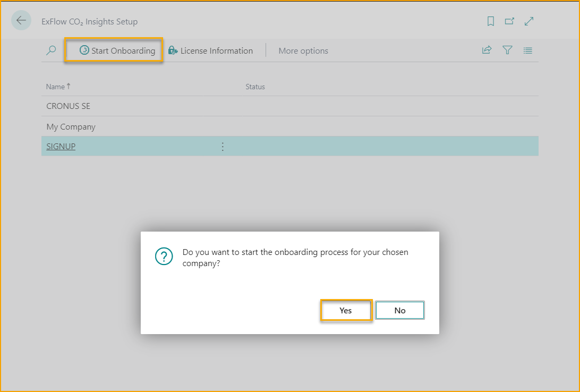
Task: Confirm onboarding by clicking Yes
Action: tap(346, 310)
